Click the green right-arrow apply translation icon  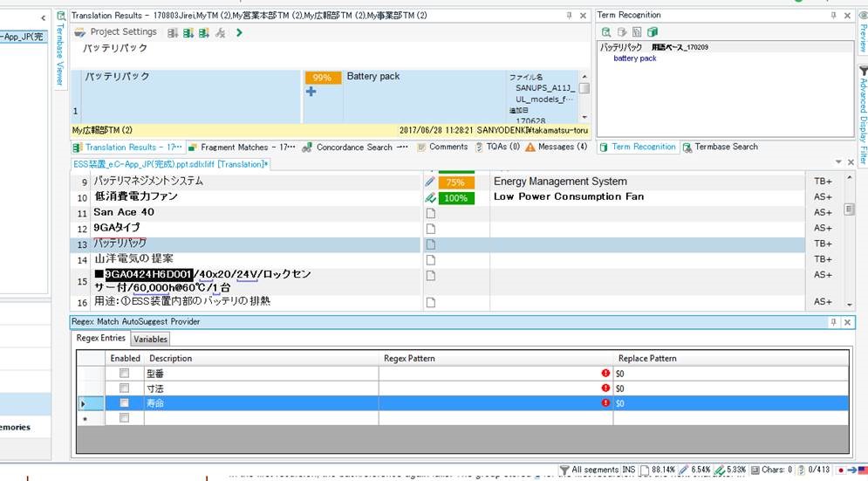(x=238, y=32)
